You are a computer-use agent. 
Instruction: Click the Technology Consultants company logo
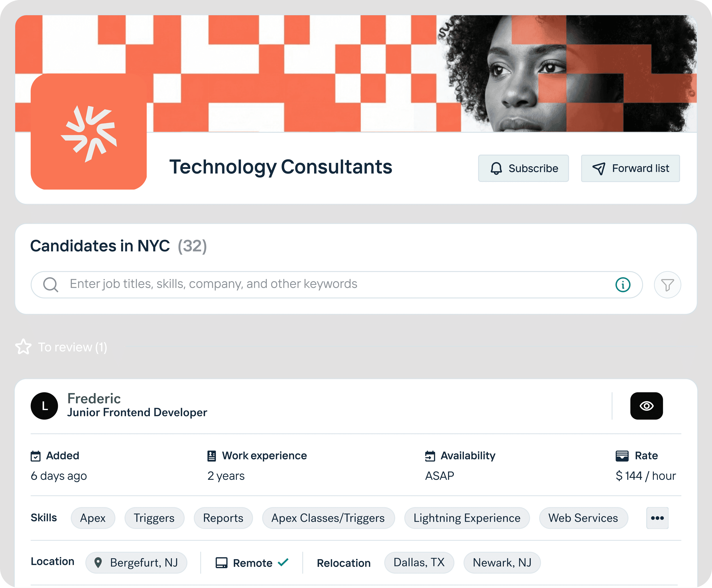89,132
